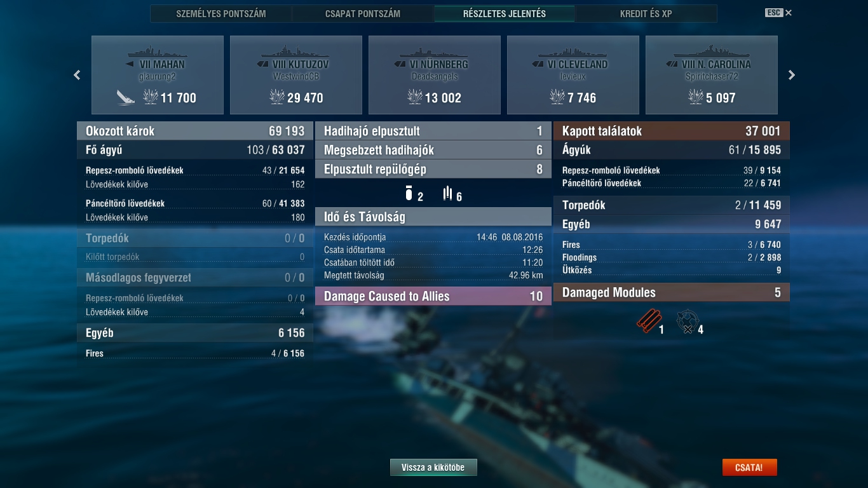Show previous ships with left arrow
Viewport: 868px width, 488px height.
[77, 75]
